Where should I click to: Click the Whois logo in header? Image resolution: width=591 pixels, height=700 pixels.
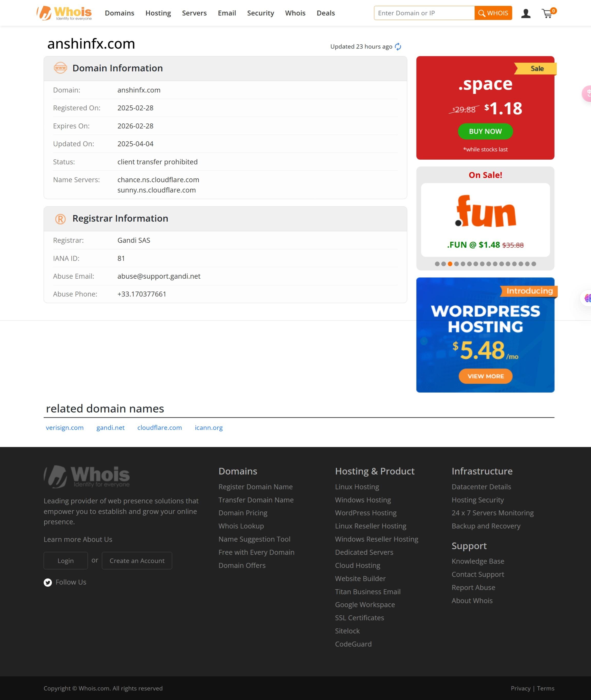tap(64, 13)
